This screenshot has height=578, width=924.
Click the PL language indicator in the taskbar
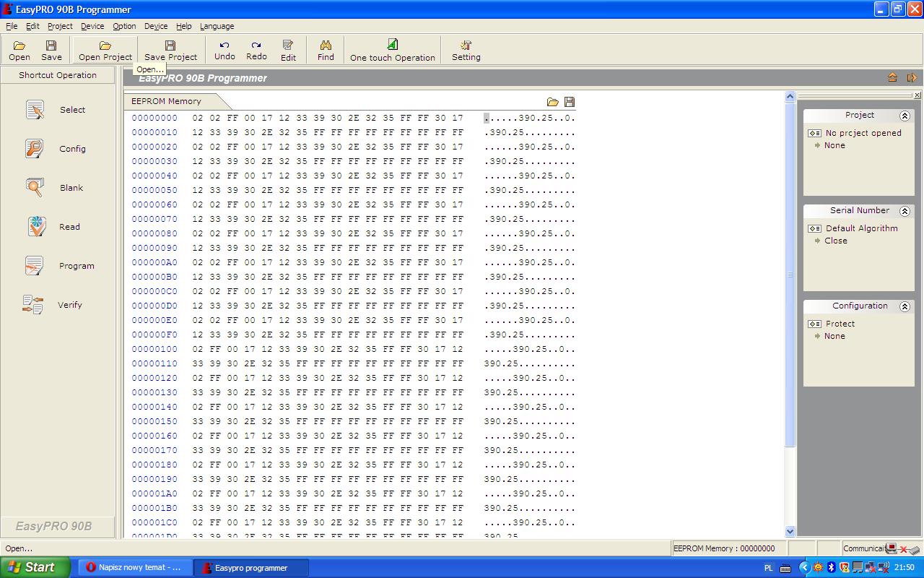click(768, 568)
